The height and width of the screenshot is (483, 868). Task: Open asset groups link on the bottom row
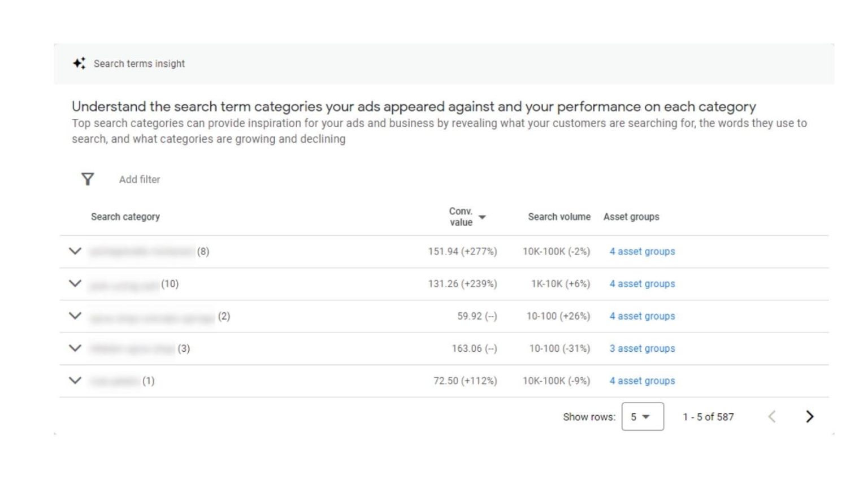coord(642,381)
